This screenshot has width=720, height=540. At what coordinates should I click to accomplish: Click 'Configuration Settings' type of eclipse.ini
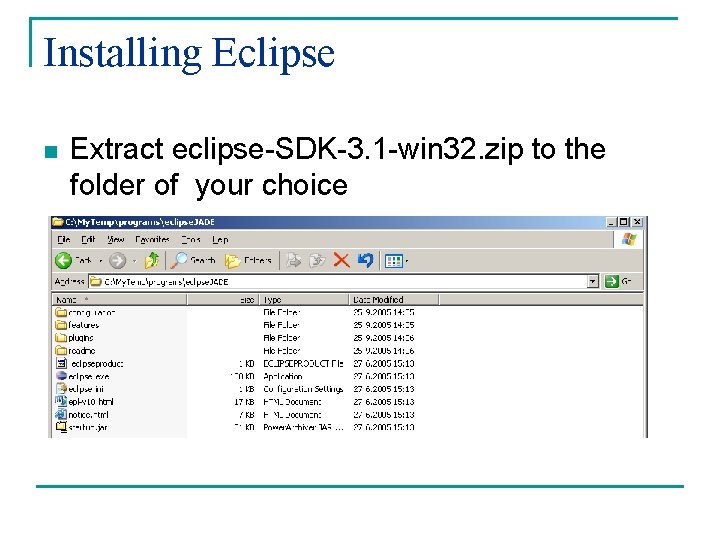pyautogui.click(x=303, y=389)
